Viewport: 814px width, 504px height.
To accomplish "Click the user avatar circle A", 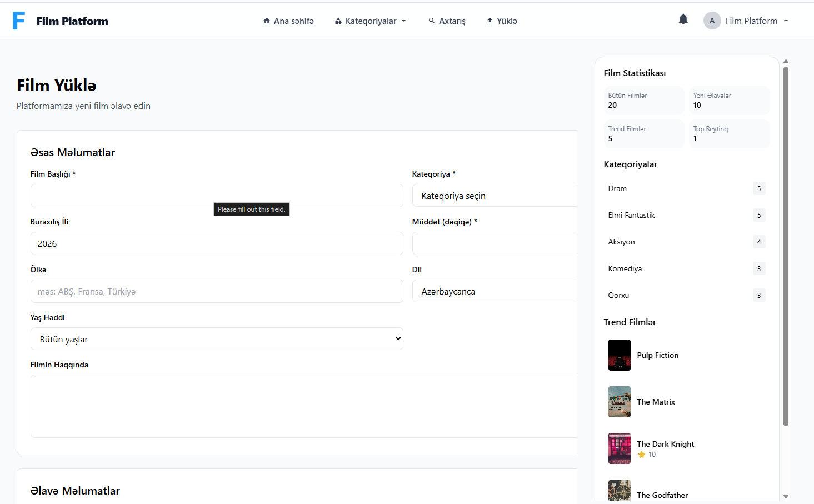I will pos(712,21).
